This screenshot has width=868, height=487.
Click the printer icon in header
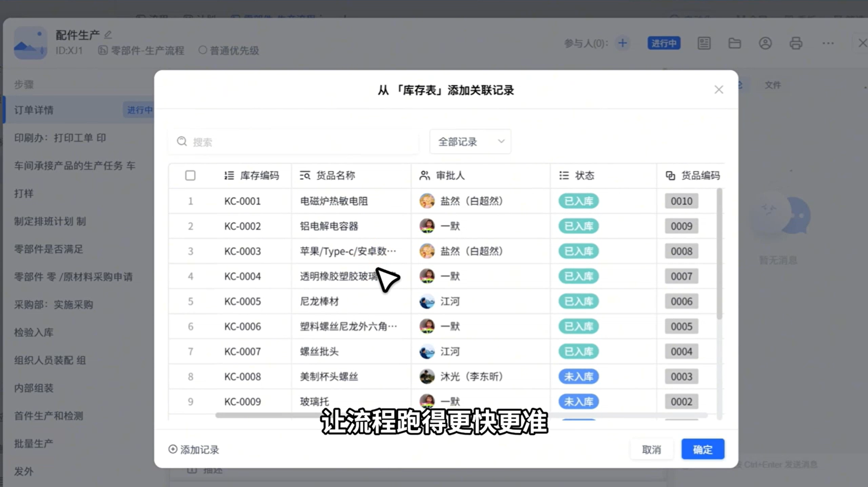click(x=796, y=43)
